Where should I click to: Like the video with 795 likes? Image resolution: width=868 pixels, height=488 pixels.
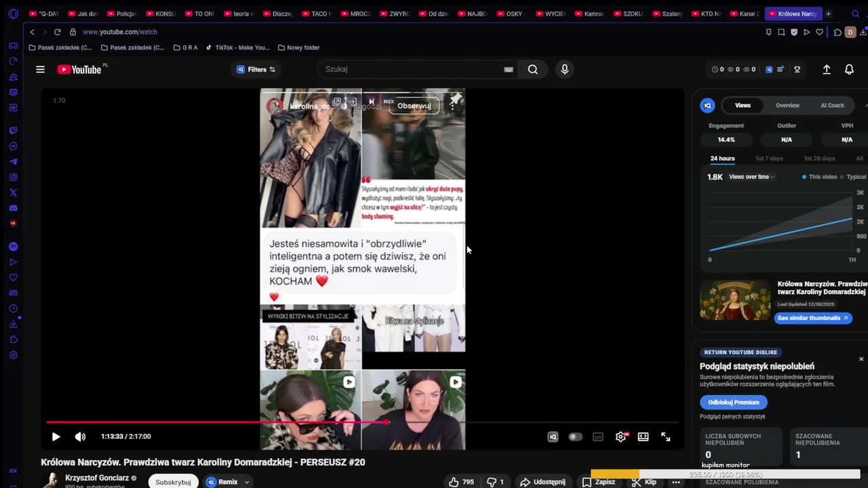461,482
